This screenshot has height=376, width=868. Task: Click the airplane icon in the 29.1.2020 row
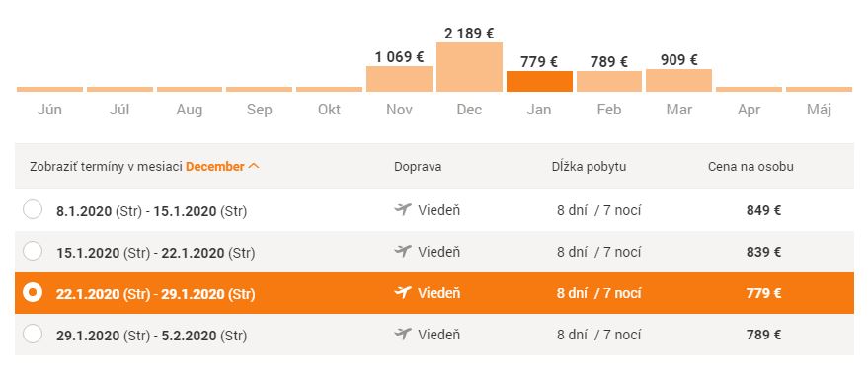tap(403, 334)
